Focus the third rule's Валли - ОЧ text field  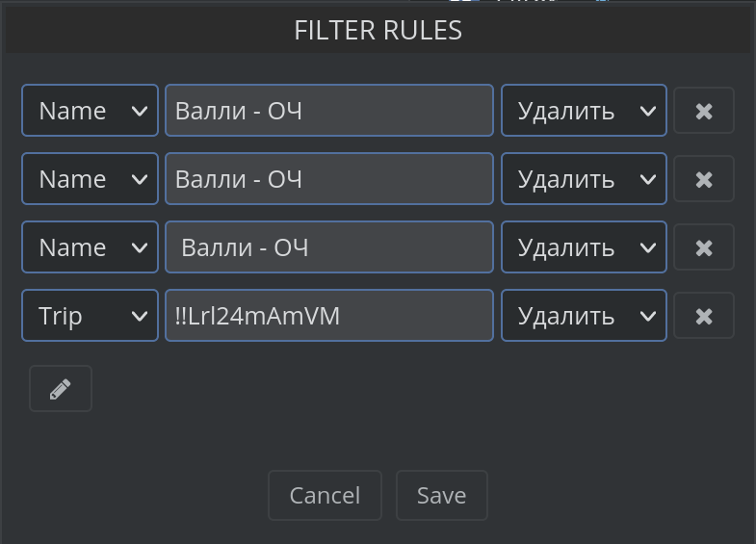coord(329,247)
